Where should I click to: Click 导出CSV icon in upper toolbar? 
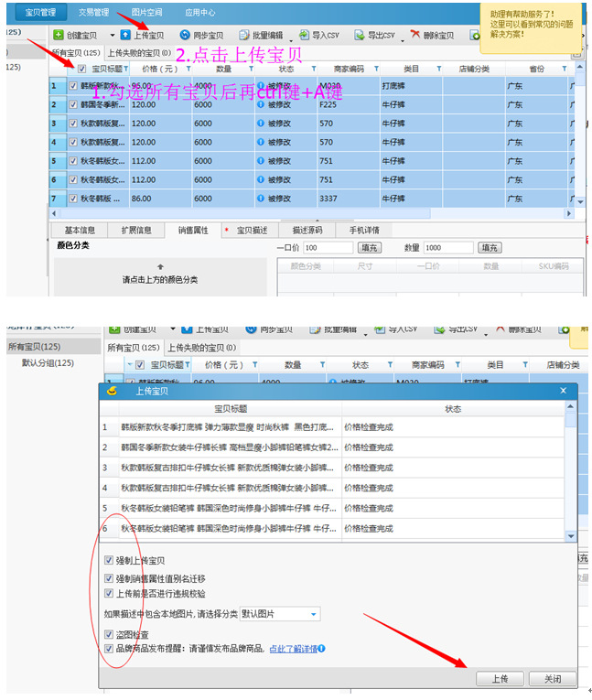click(x=360, y=35)
